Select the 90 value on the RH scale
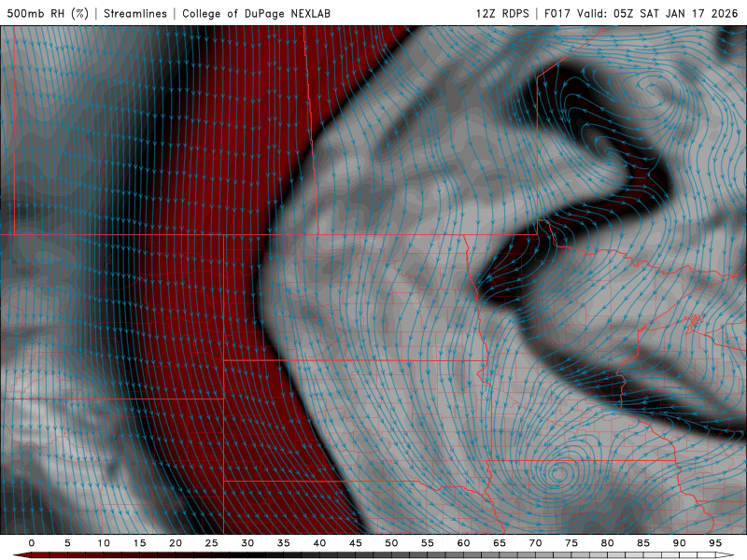The width and height of the screenshot is (747, 560). tap(679, 543)
